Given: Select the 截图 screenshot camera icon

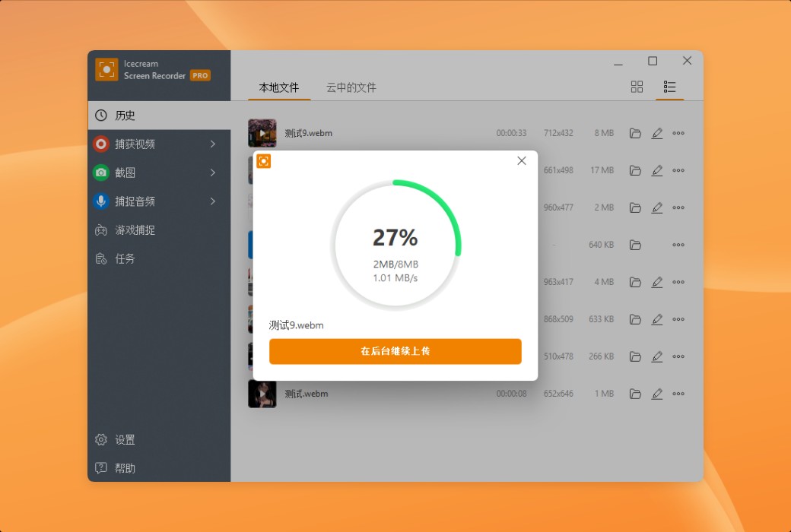Looking at the screenshot, I should pyautogui.click(x=100, y=173).
